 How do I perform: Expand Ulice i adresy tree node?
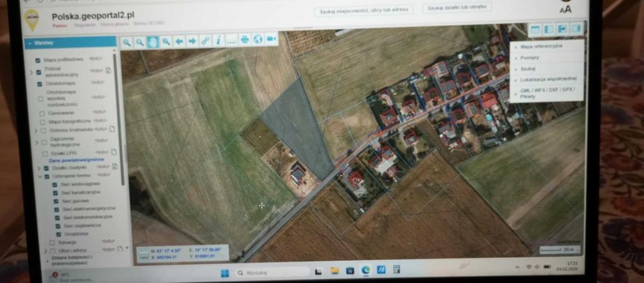coord(46,251)
